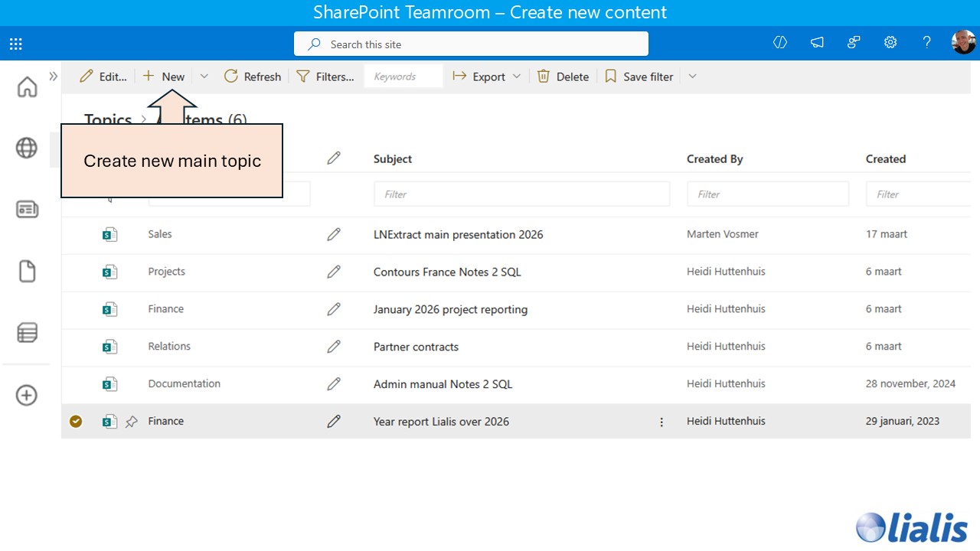Screen dimensions: 980x551
Task: Open the Topics breadcrumb link
Action: coord(108,120)
